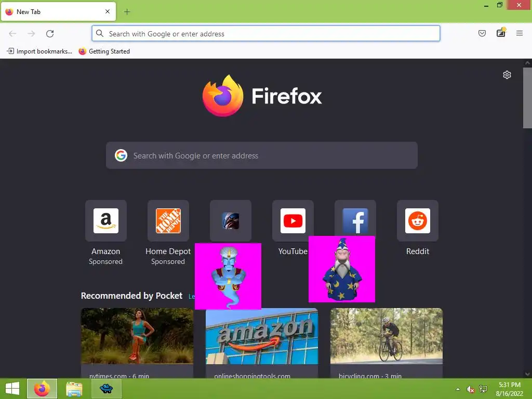This screenshot has height=399, width=532.
Task: Open a new tab with plus button
Action: [127, 12]
